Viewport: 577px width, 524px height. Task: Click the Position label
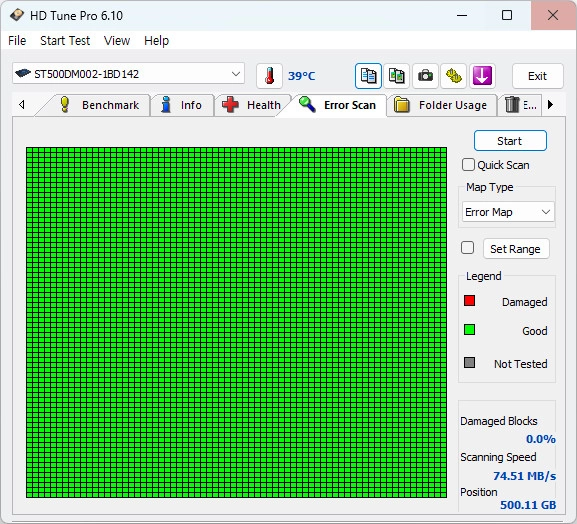(x=478, y=492)
